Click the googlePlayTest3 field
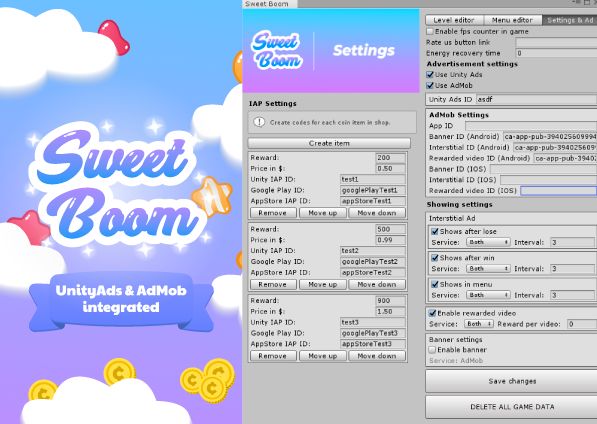The image size is (597, 424). [373, 333]
